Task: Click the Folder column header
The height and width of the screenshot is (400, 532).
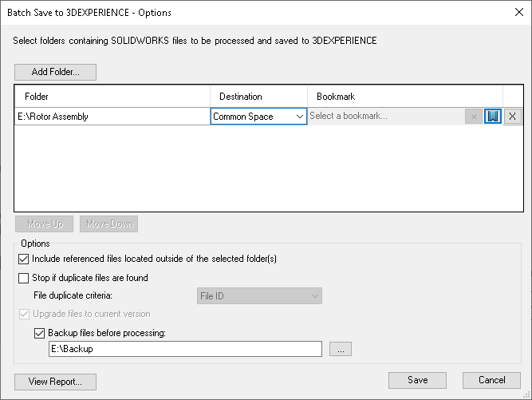Action: point(112,97)
